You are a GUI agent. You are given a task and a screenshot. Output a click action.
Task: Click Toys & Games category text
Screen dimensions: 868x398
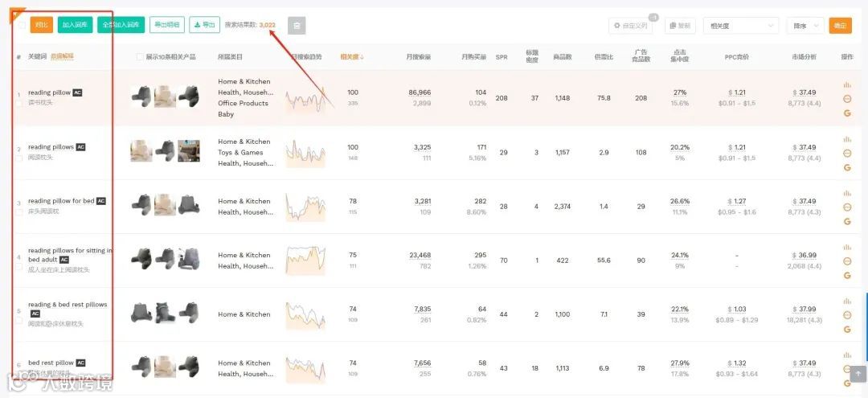pos(240,152)
